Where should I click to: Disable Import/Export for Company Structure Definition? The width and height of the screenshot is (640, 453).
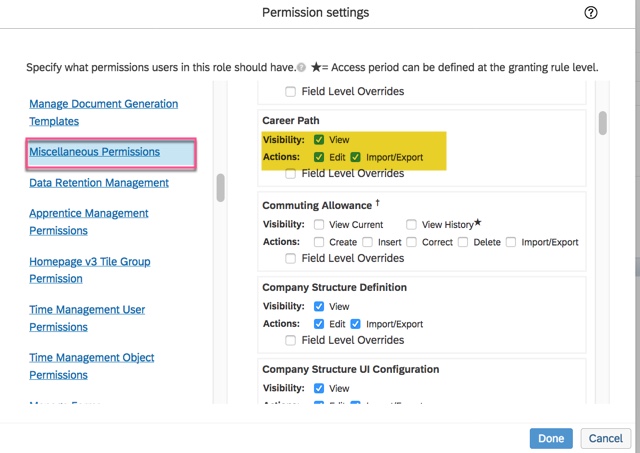pyautogui.click(x=355, y=324)
